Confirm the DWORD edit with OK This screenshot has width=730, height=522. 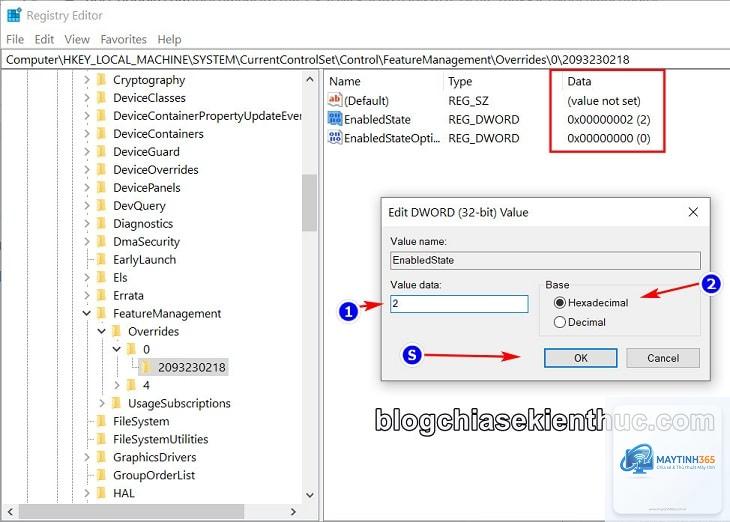pyautogui.click(x=581, y=358)
